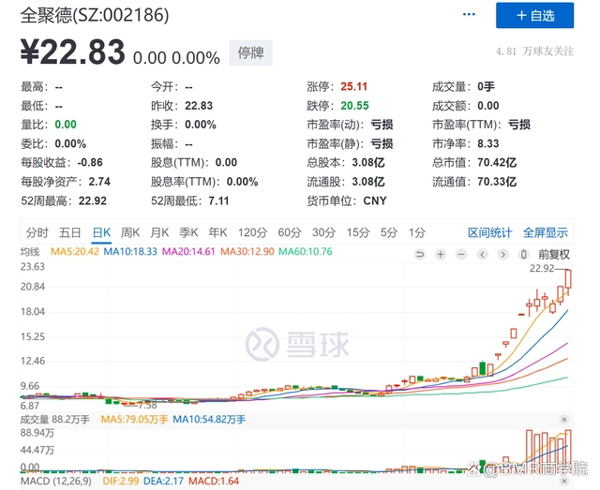Click the volume MA5:79.05万手 label
Screen dimensions: 600x490
134,420
